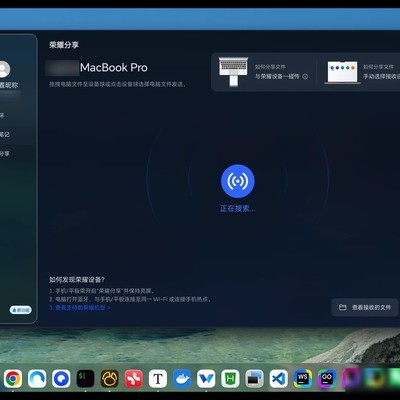Launch Docker Desktop from the dock

tap(182, 379)
